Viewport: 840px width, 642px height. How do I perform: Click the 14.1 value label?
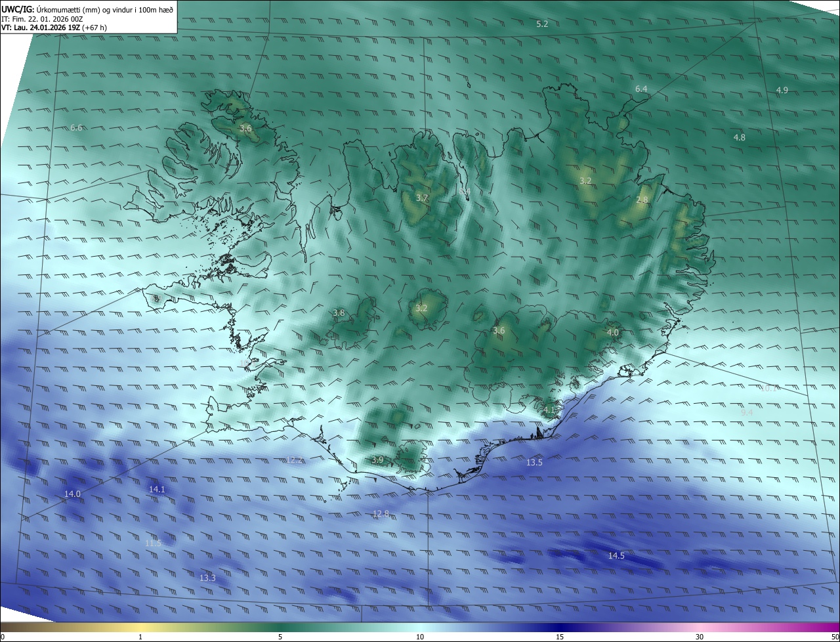pyautogui.click(x=157, y=490)
